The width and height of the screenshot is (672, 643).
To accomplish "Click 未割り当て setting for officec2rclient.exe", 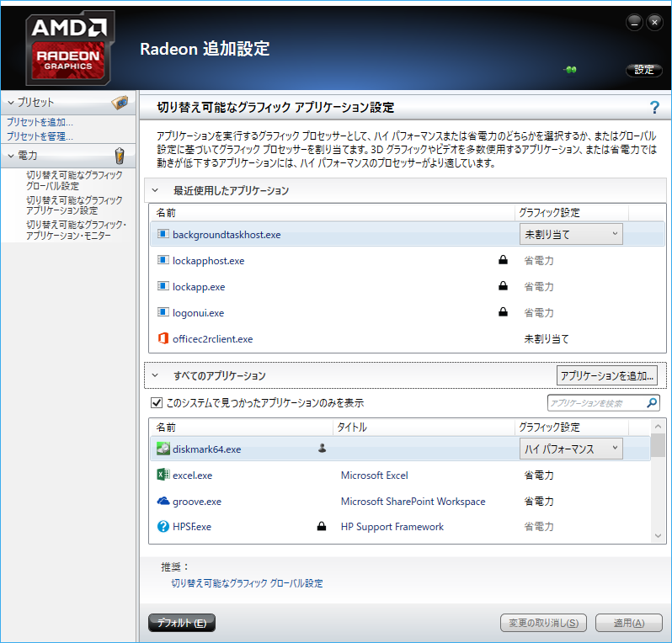I will click(547, 339).
